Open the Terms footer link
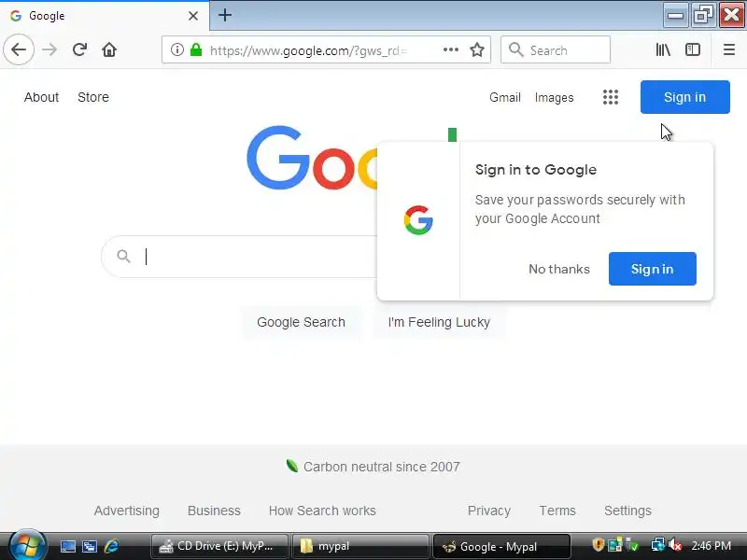The width and height of the screenshot is (747, 560). point(557,511)
